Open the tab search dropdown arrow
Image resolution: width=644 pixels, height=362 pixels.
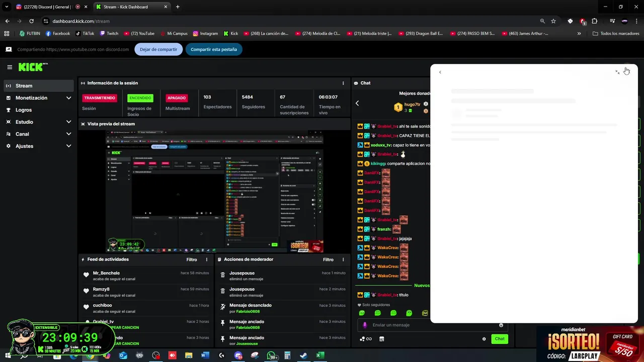[x=7, y=7]
